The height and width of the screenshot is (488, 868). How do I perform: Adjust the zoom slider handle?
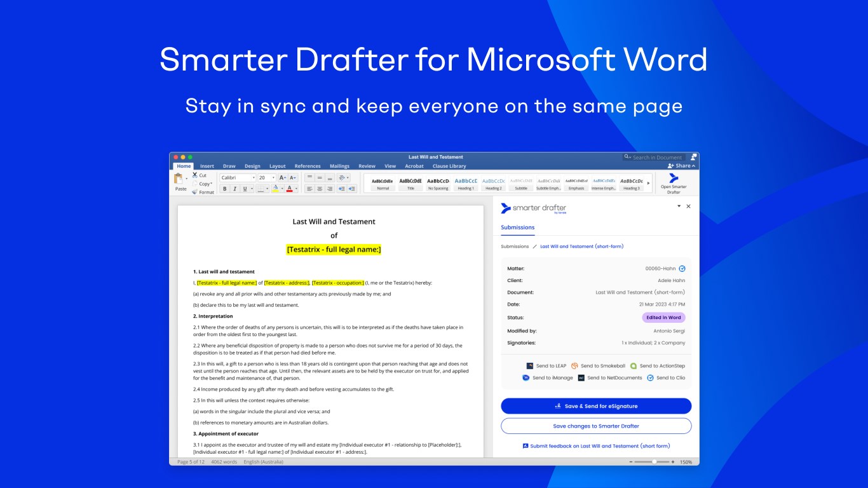coord(654,462)
